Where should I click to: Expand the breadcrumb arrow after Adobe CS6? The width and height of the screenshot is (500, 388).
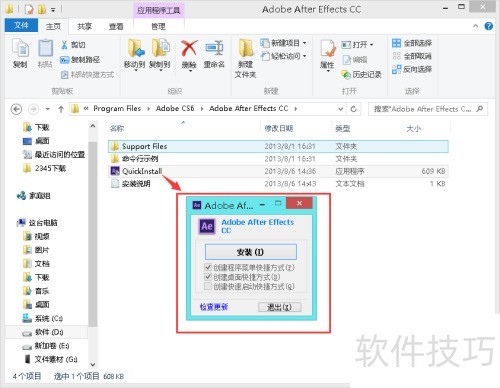(202, 109)
